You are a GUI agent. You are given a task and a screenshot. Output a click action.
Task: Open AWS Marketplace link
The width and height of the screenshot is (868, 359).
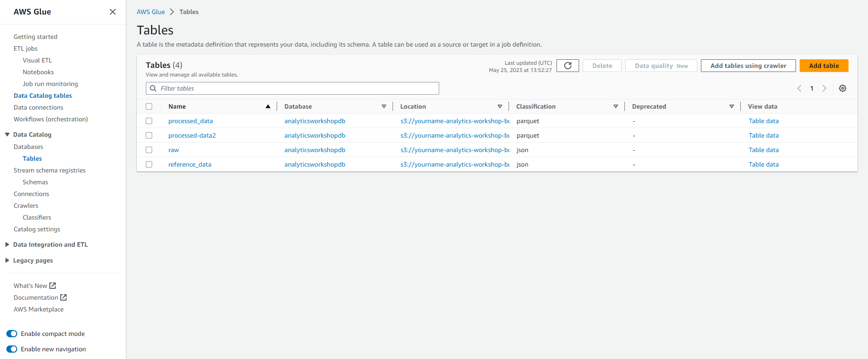point(38,309)
